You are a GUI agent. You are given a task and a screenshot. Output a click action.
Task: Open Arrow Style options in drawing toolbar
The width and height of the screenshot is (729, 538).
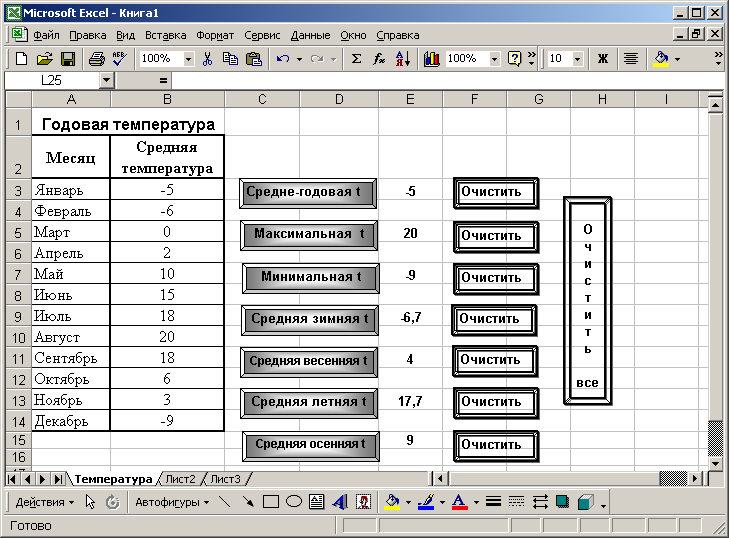click(x=540, y=502)
